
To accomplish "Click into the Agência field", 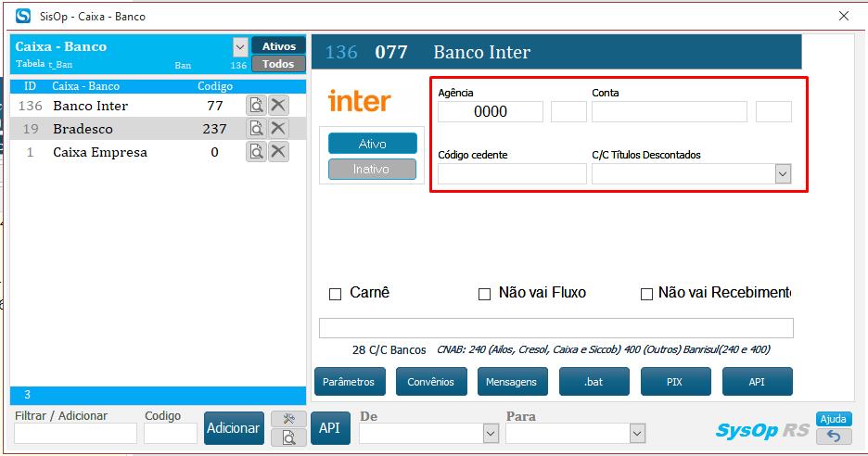I will 491,112.
